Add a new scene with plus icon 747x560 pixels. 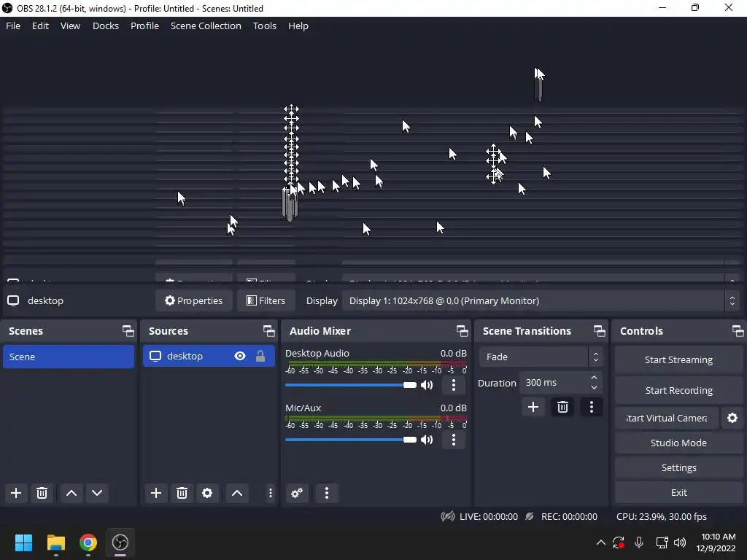tap(16, 493)
